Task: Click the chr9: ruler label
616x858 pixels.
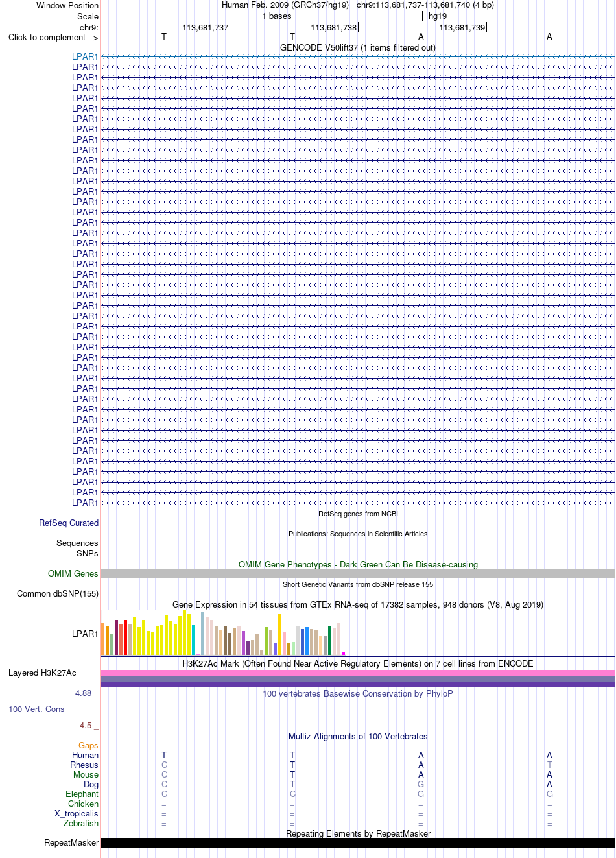Action: [89, 27]
